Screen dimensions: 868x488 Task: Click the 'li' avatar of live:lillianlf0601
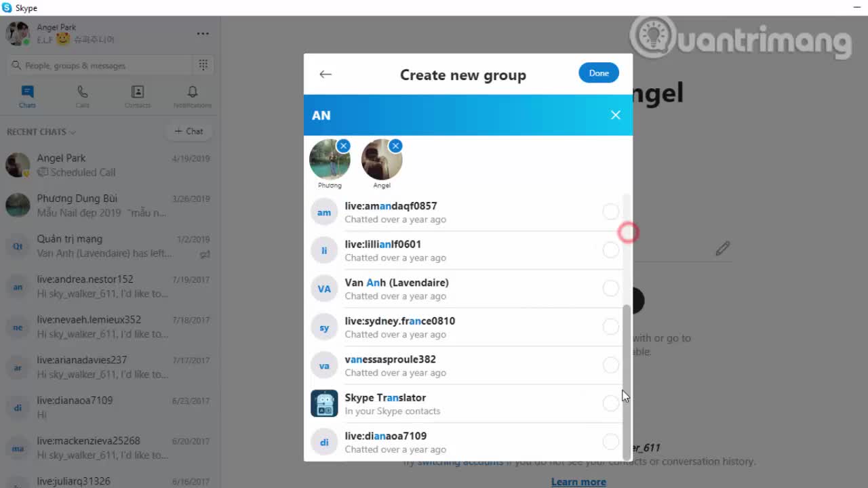coord(324,251)
